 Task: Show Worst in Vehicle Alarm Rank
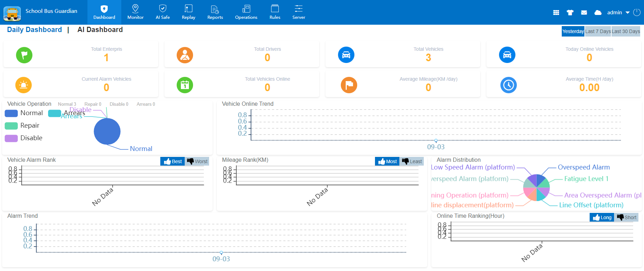point(197,161)
